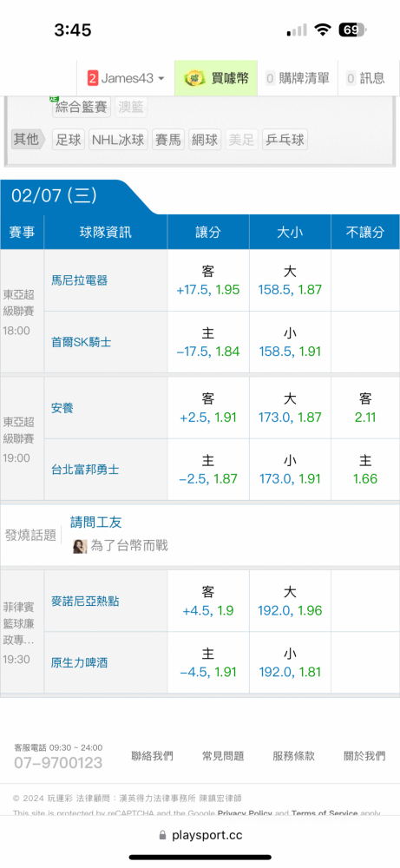Pick 安養 moneyline odds 2.11

(365, 408)
